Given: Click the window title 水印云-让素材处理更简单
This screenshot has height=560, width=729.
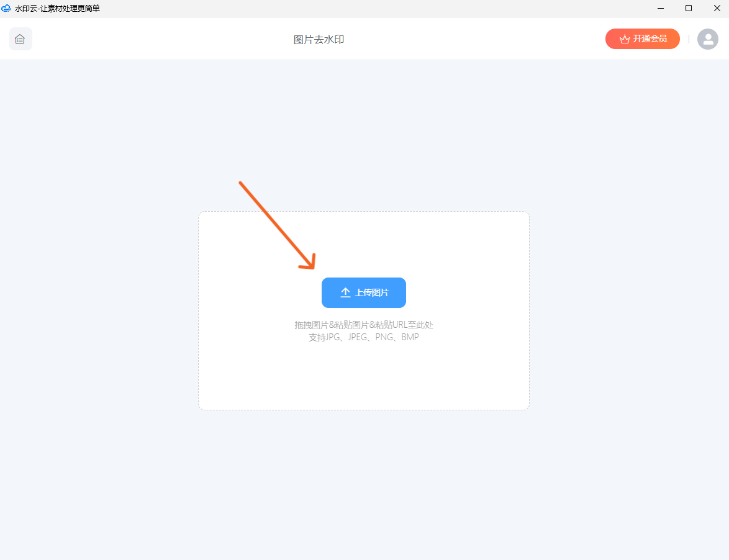Looking at the screenshot, I should [x=57, y=8].
